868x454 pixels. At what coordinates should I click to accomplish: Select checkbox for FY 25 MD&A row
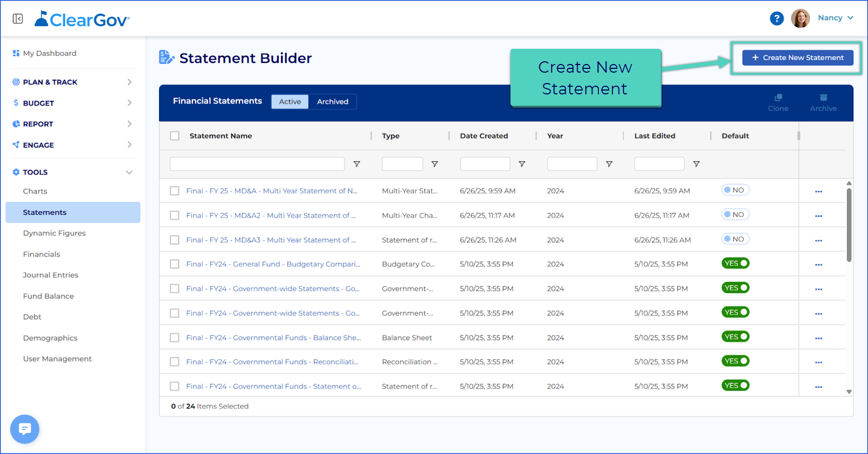175,191
